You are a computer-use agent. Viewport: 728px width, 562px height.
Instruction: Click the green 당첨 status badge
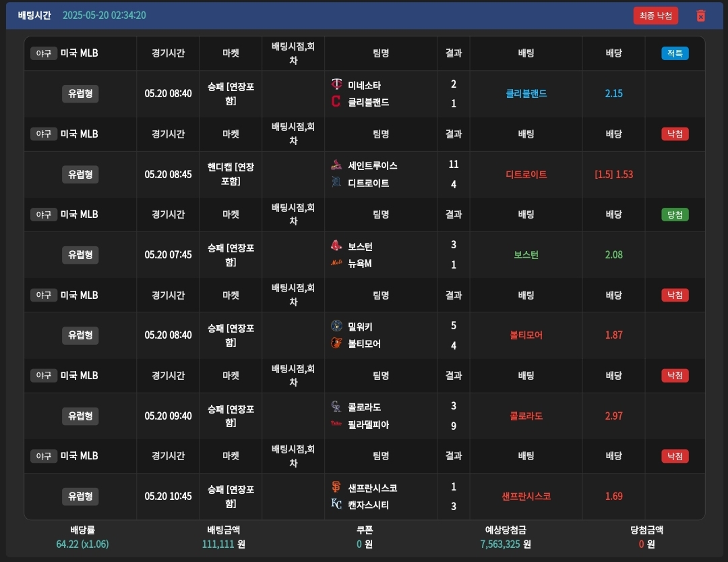point(675,215)
